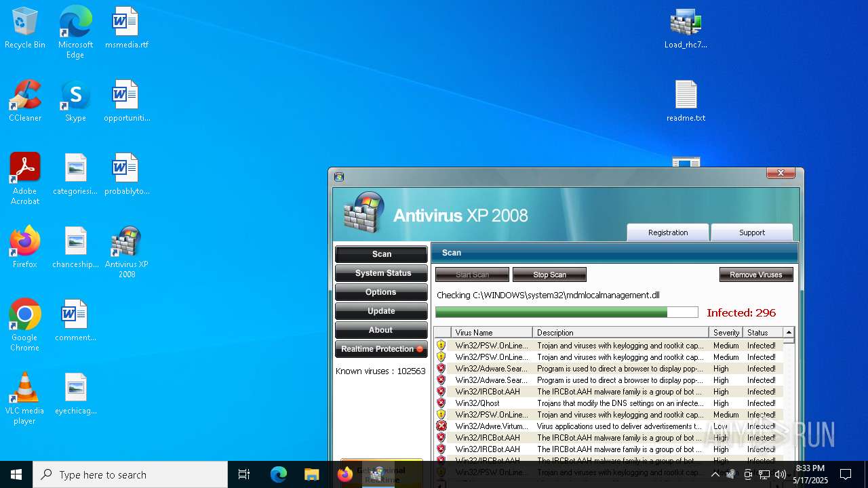This screenshot has height=488, width=868.
Task: Select the chanceship... image file icon
Action: 75,248
